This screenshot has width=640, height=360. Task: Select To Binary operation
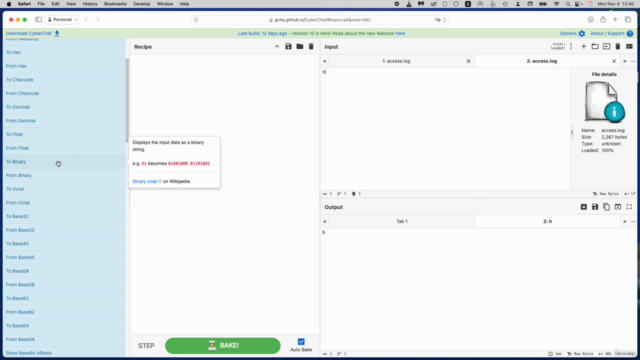click(65, 162)
